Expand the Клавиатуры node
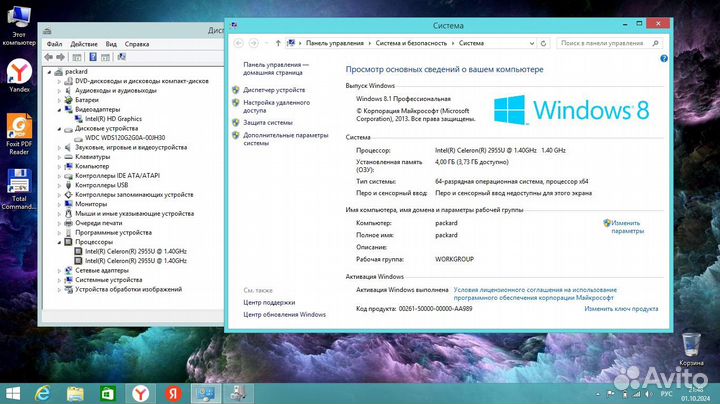This screenshot has width=720, height=404. click(59, 157)
